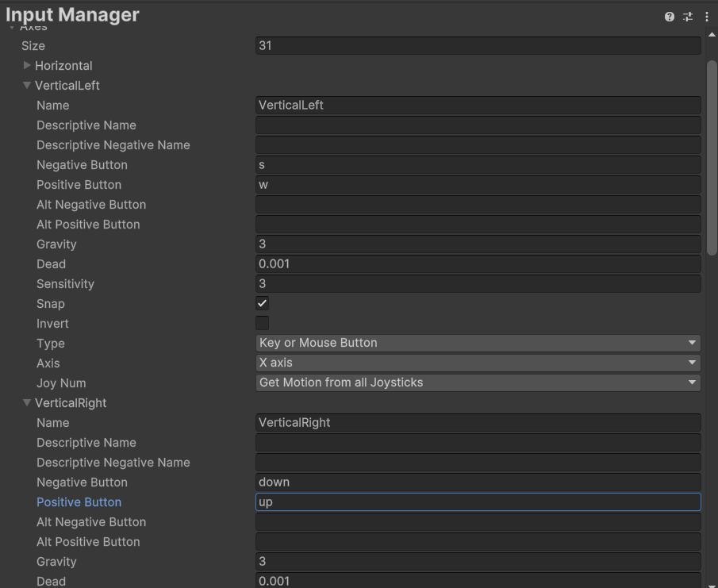The image size is (718, 588).
Task: Click the vertical scrollbar thumb
Action: coord(712,158)
